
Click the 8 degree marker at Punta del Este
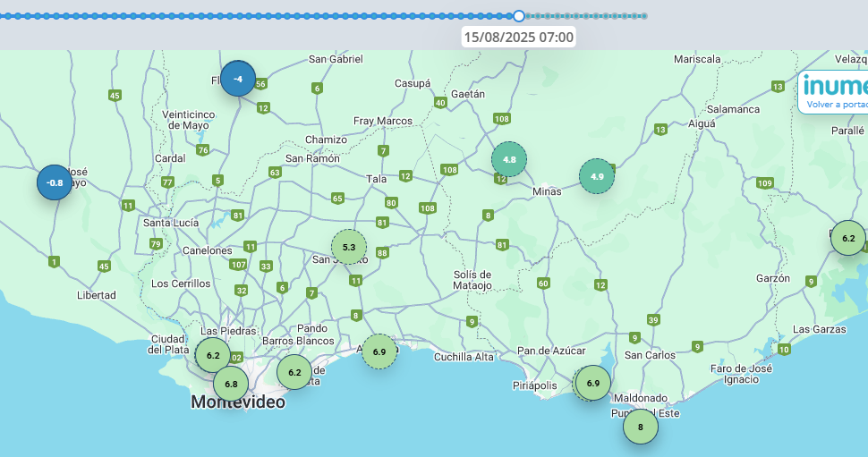(x=640, y=427)
